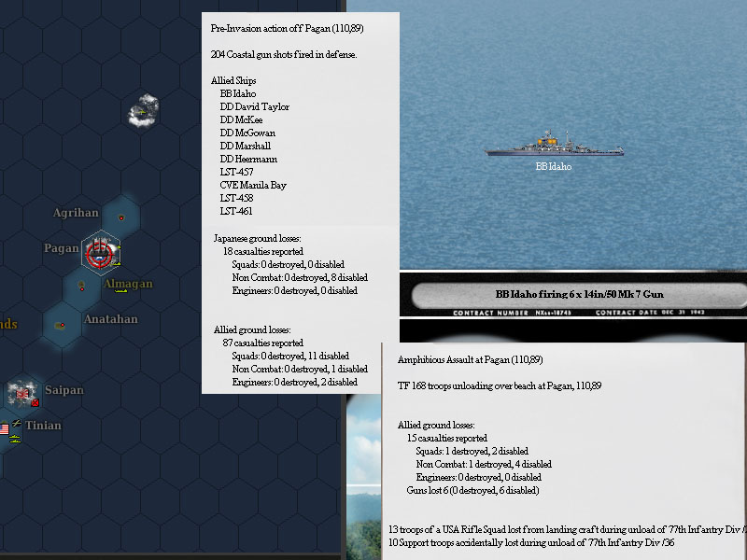Select the Anatahan island base dot
The image size is (747, 560).
(x=61, y=325)
